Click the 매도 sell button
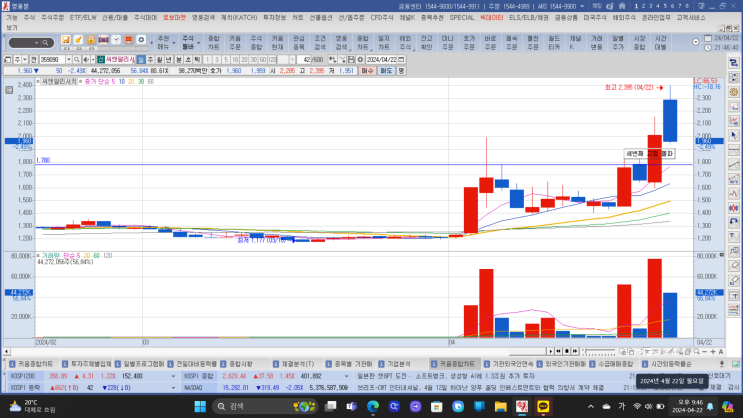Viewport: 743px width, 418px height. coord(385,71)
